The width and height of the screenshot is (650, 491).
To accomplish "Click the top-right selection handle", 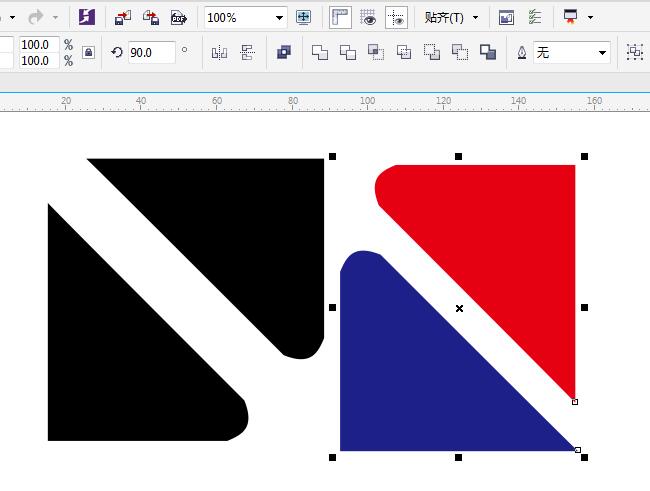I will pyautogui.click(x=585, y=156).
